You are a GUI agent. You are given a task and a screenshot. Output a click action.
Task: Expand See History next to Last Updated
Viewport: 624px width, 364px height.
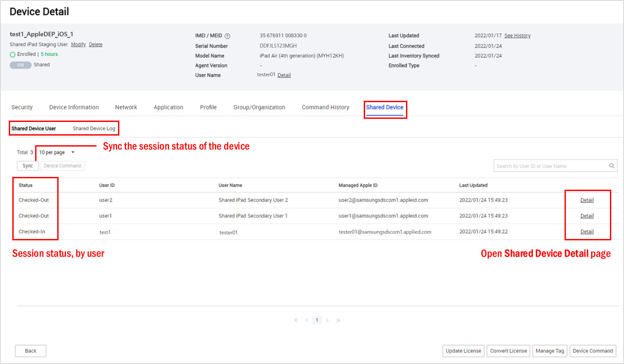click(517, 35)
